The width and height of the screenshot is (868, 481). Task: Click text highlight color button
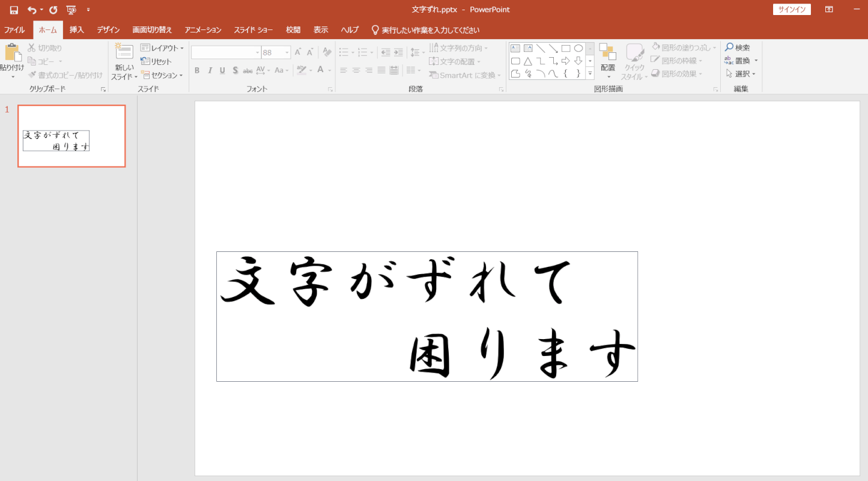pos(302,70)
